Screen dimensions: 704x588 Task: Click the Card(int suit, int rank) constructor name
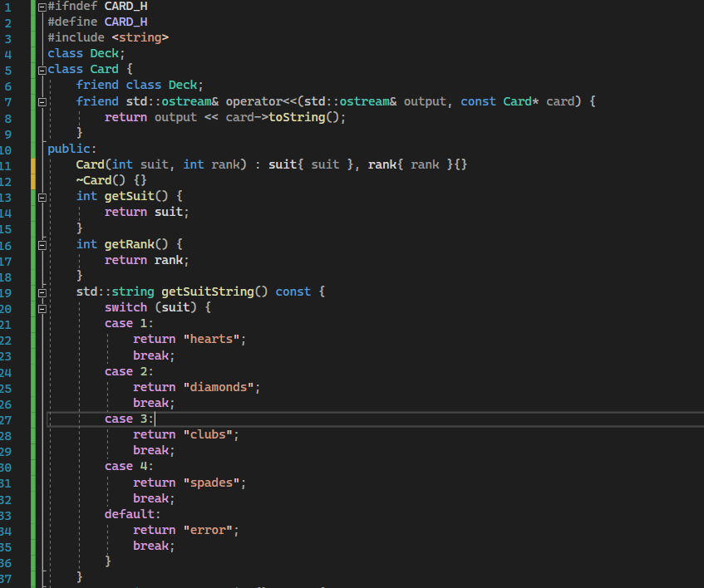[x=91, y=164]
